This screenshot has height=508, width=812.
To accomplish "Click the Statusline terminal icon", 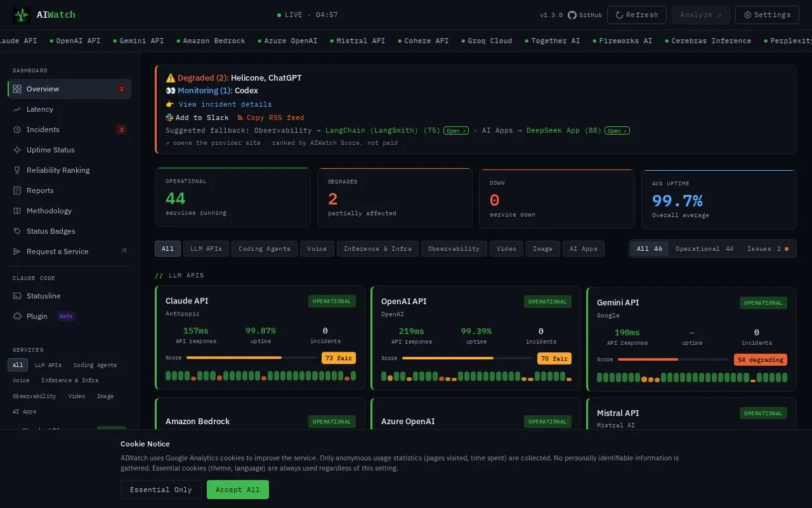I will pyautogui.click(x=17, y=296).
